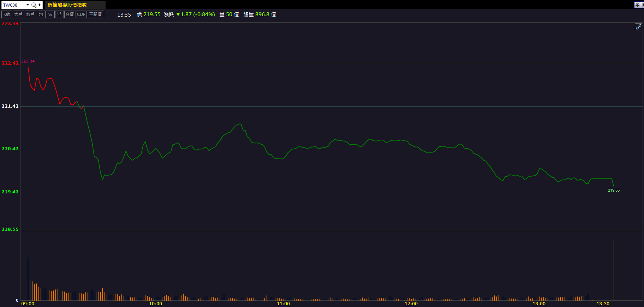Click the ▼1.87 (-0.84%) change value
Image resolution: width=644 pixels, height=307 pixels.
coord(195,14)
